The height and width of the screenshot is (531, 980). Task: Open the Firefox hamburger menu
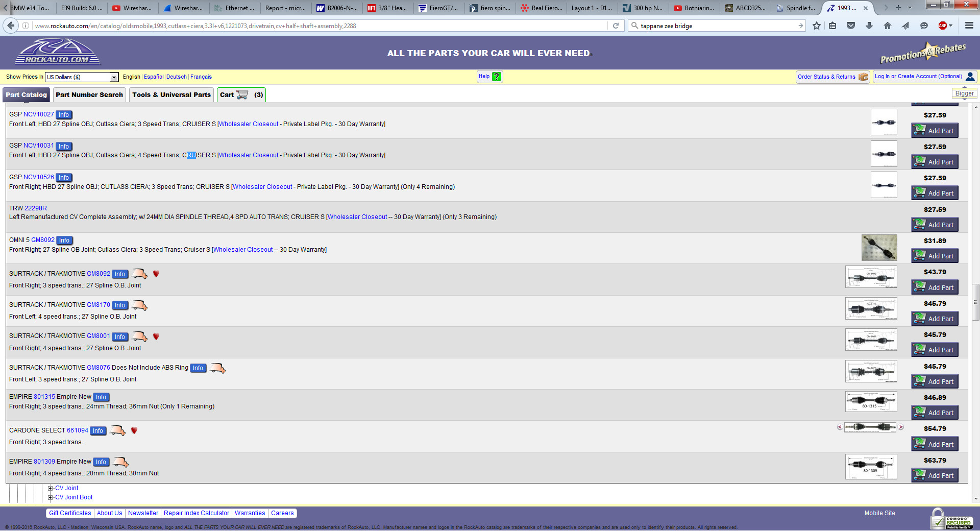coord(969,26)
